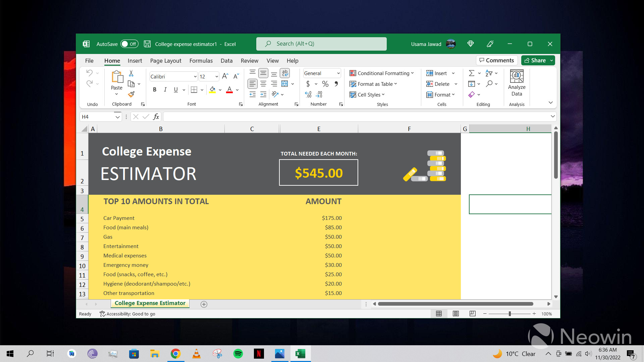Switch to the Formulas ribbon tab
The width and height of the screenshot is (644, 362).
click(x=201, y=61)
